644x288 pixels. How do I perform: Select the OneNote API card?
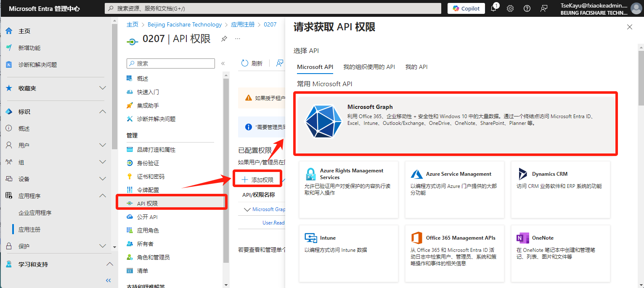click(x=561, y=254)
